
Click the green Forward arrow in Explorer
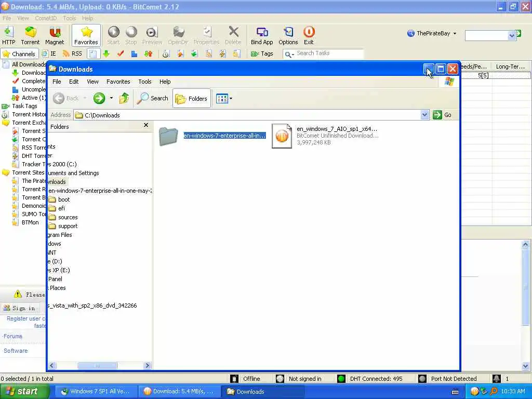coord(99,98)
